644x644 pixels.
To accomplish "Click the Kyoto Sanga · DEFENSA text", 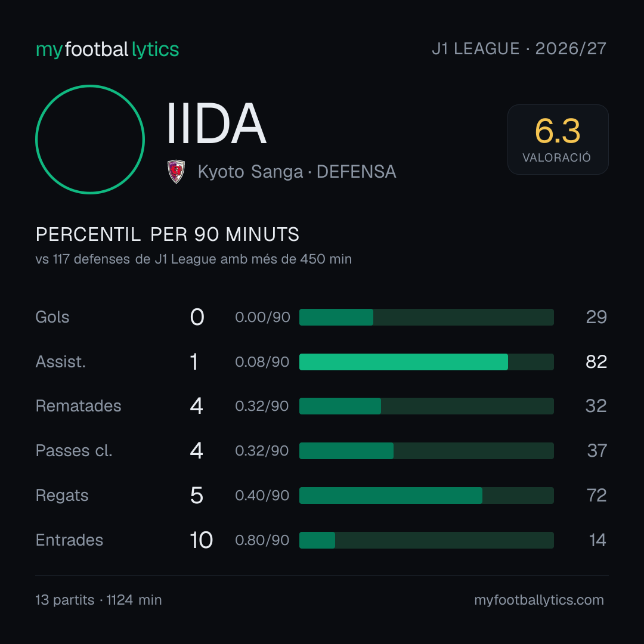I will tap(297, 172).
